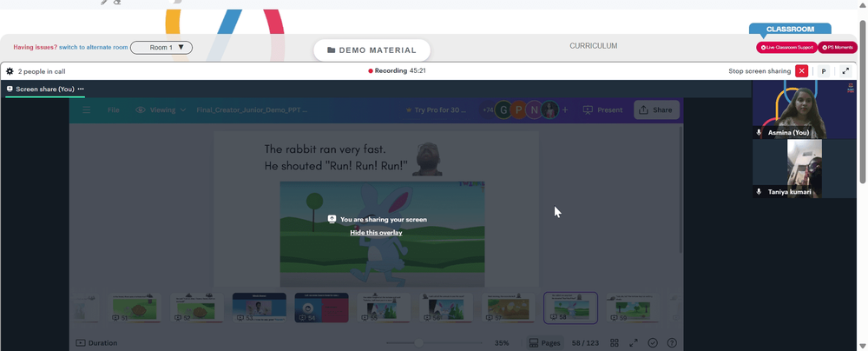Click the checkmark notes icon
Image resolution: width=868 pixels, height=351 pixels.
[x=653, y=342]
